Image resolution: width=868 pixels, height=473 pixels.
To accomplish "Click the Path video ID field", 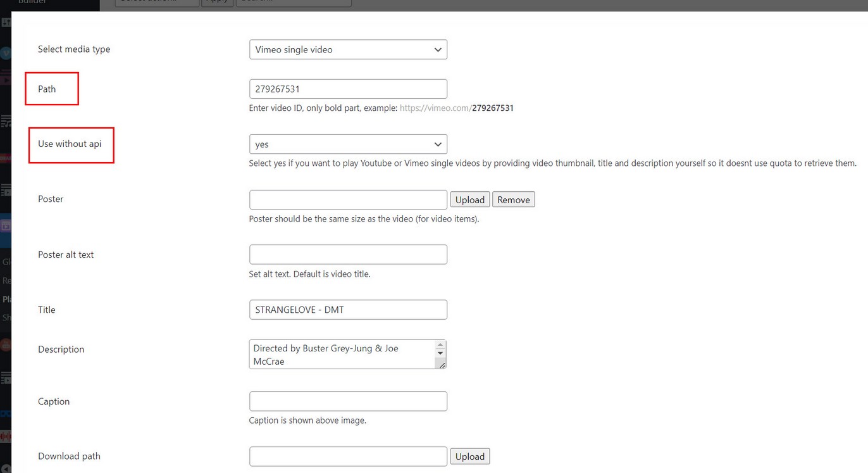I will click(x=348, y=89).
